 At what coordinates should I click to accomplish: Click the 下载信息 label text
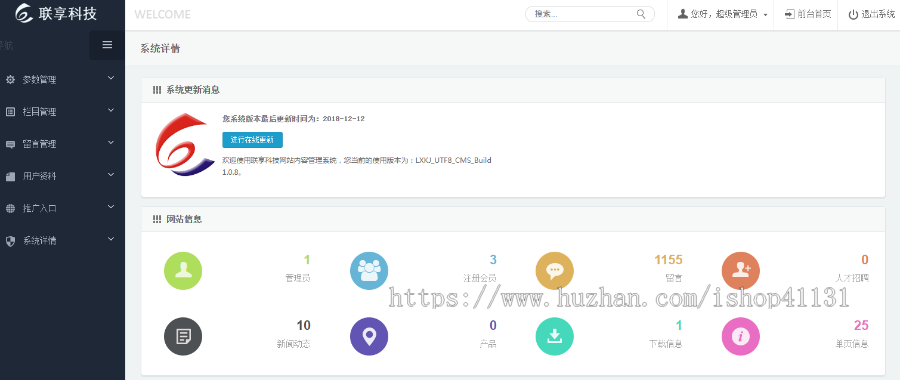pyautogui.click(x=666, y=344)
